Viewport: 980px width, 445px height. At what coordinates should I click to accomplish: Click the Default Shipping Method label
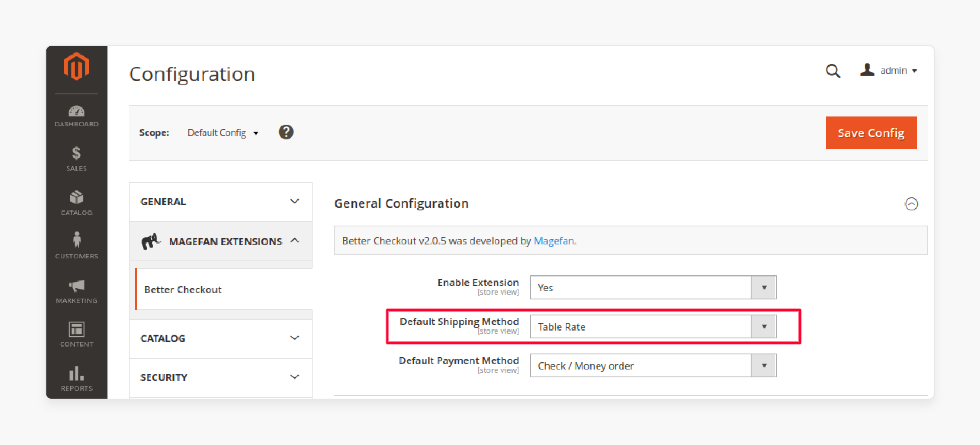(459, 322)
